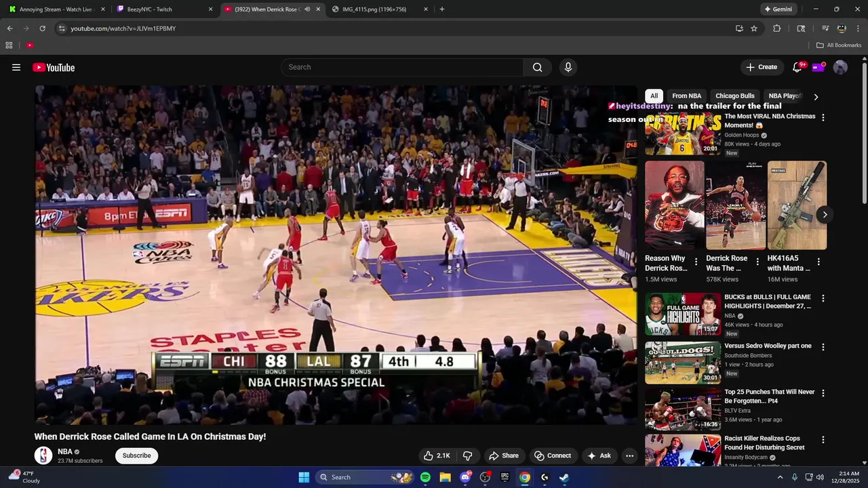Click the Share button
The width and height of the screenshot is (868, 488).
504,455
